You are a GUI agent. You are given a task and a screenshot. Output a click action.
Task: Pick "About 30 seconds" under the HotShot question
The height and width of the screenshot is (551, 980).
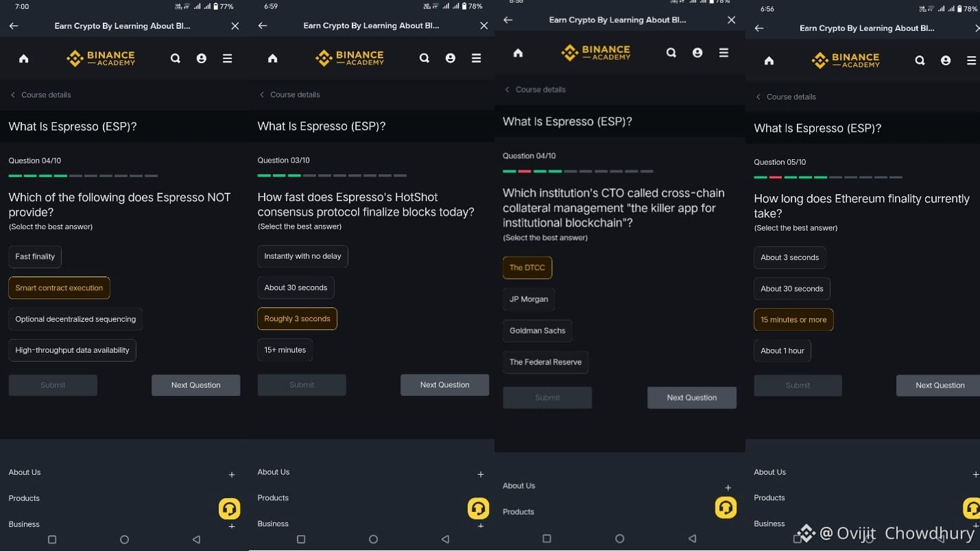pos(296,288)
